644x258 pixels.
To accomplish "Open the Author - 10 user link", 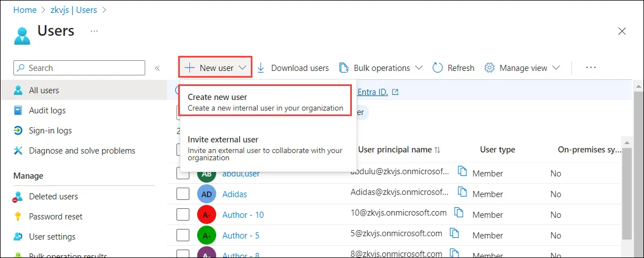I will 243,214.
